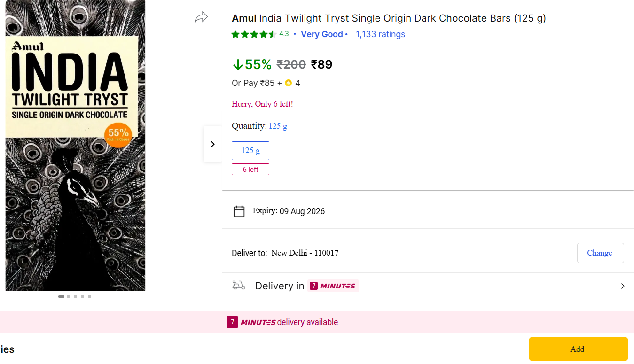
Task: Click the yellow coin icon
Action: click(x=289, y=83)
